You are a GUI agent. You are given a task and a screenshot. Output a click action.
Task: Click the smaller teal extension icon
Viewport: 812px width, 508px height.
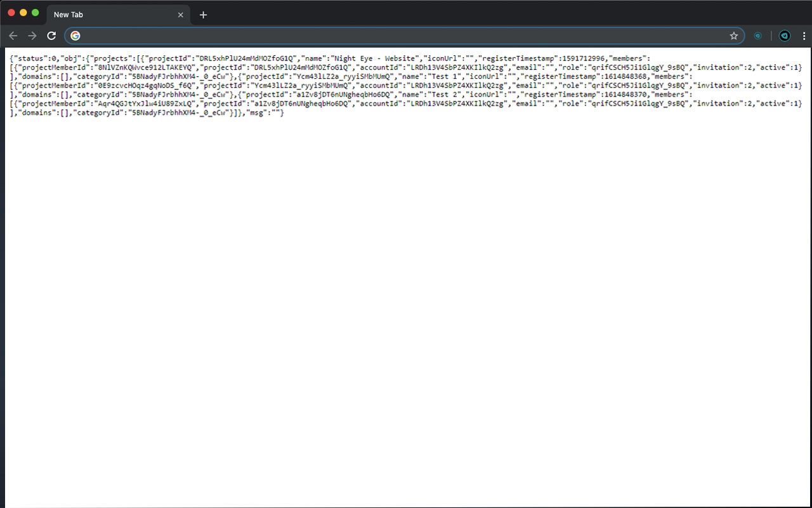point(759,36)
